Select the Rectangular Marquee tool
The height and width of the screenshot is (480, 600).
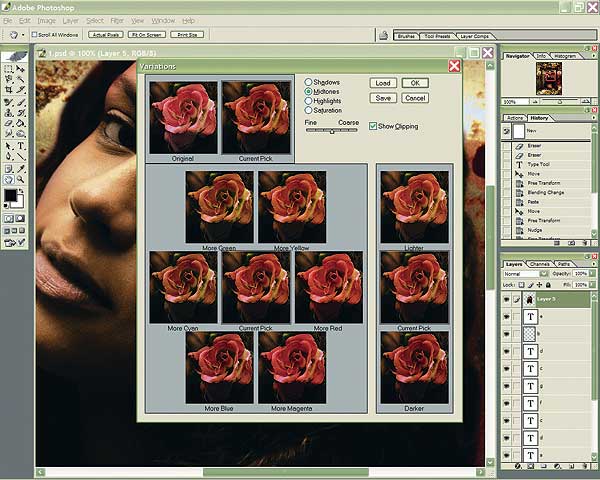pos(9,70)
